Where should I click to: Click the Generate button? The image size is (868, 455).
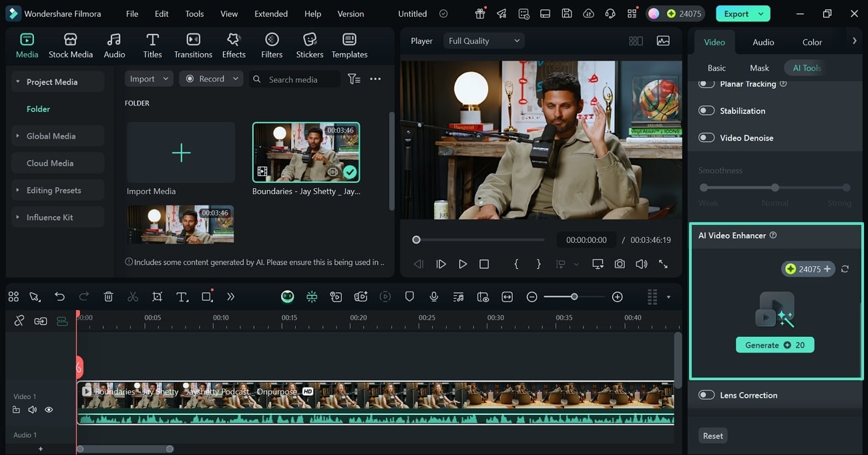coord(775,345)
